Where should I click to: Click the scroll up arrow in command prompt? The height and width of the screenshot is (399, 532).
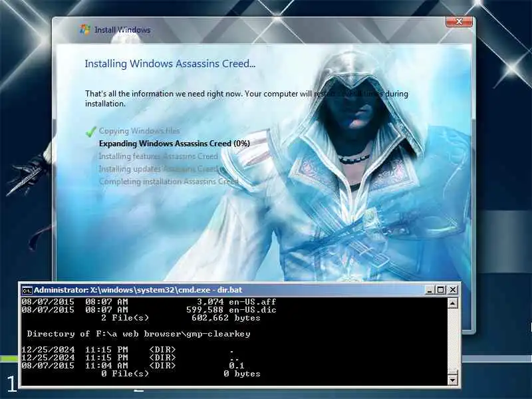(453, 303)
